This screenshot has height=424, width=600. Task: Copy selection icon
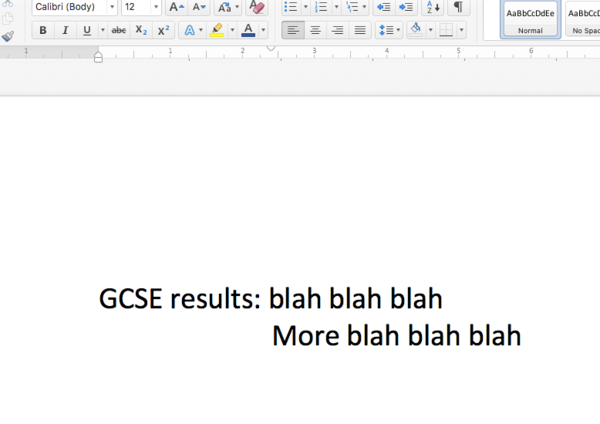8,18
